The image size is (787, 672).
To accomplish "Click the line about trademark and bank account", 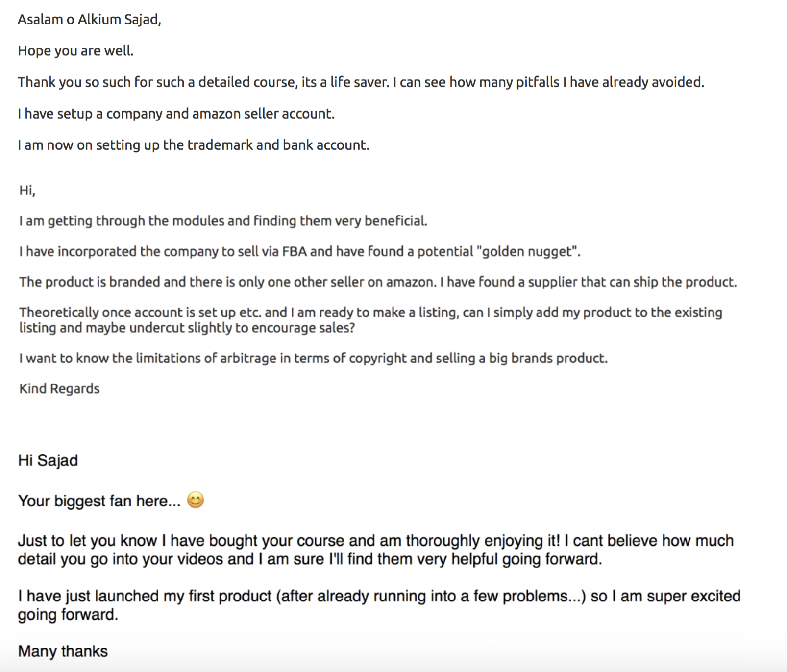I will tap(193, 145).
